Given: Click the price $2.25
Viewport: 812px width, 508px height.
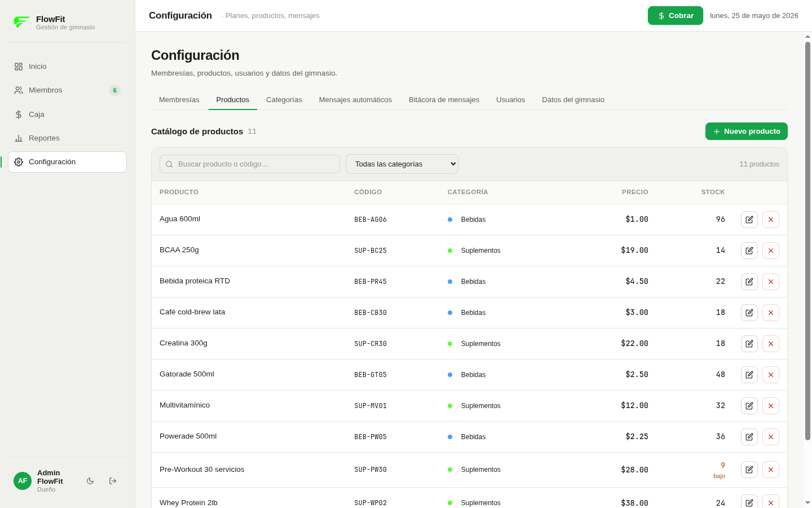Looking at the screenshot, I should pos(637,436).
